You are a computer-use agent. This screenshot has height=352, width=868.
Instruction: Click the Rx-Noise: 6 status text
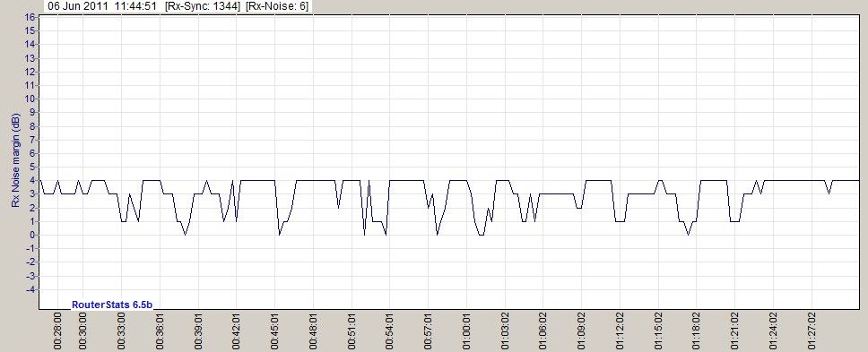(x=277, y=6)
